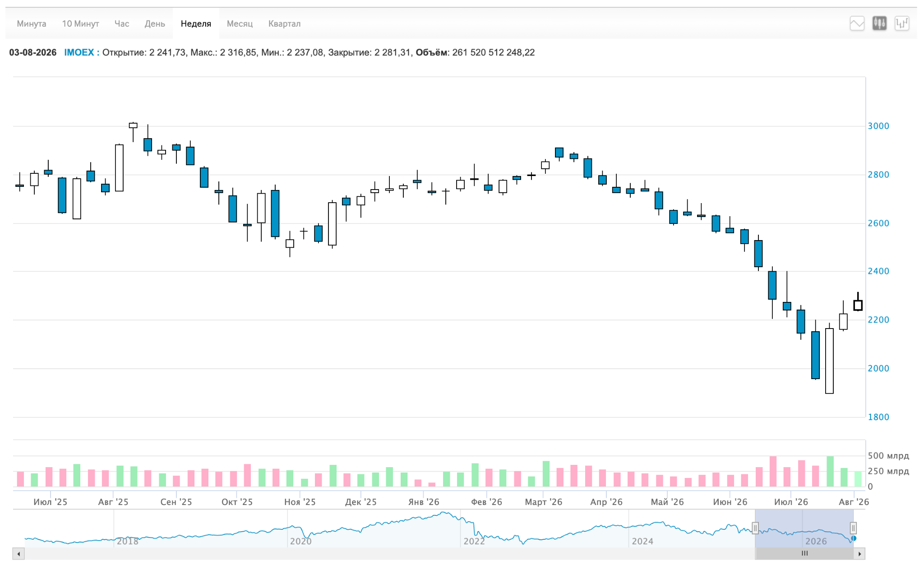Click the 2024 year label in navigator
This screenshot has height=570, width=924.
pyautogui.click(x=642, y=541)
